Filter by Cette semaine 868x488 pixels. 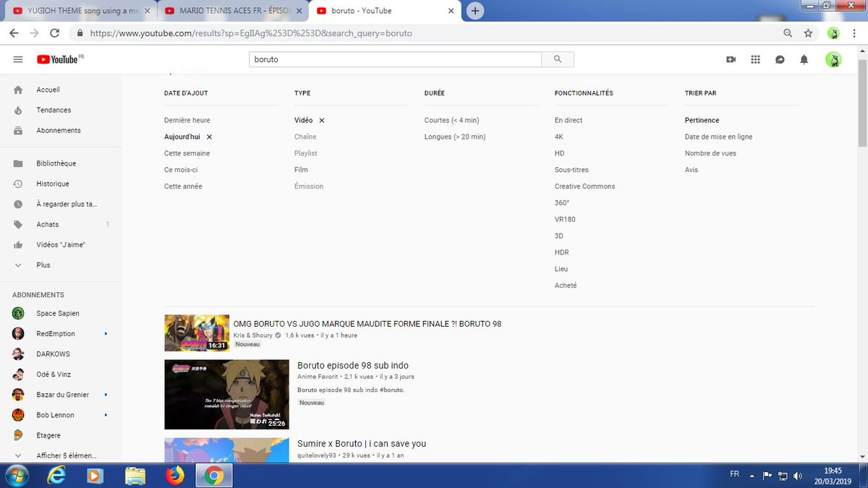click(187, 153)
